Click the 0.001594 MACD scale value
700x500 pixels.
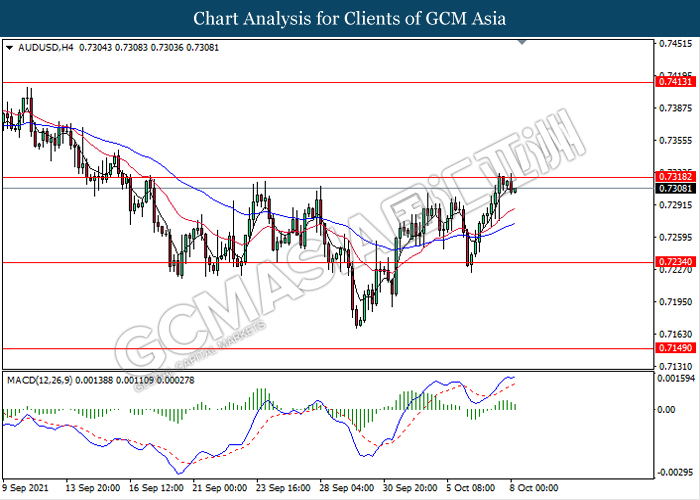677,378
